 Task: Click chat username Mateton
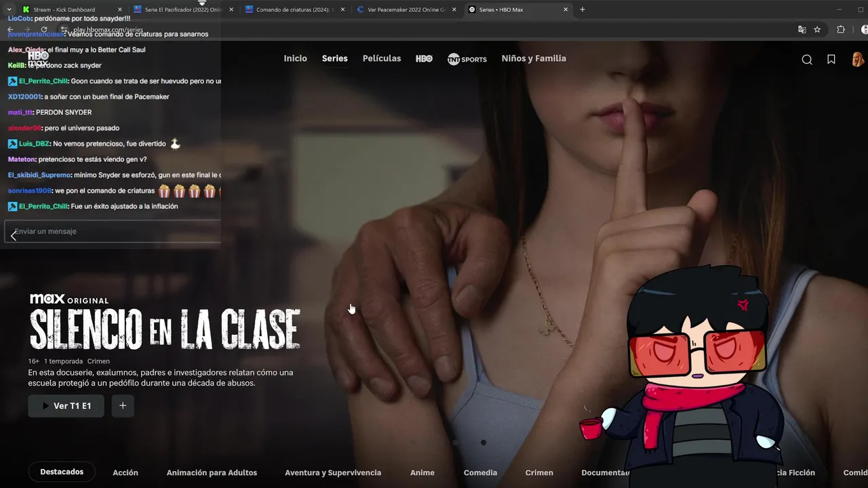(x=22, y=159)
